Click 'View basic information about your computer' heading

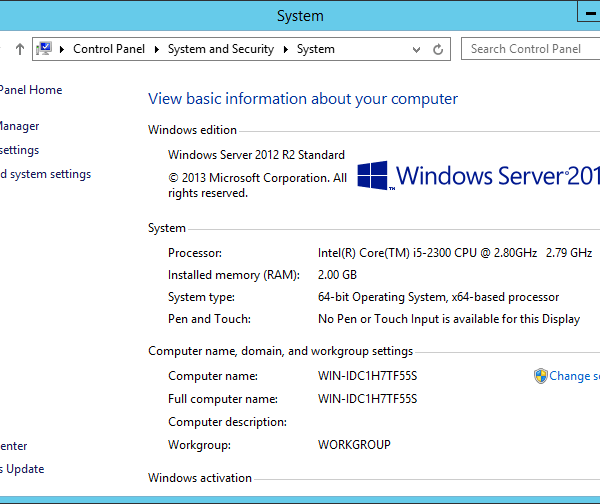click(303, 99)
